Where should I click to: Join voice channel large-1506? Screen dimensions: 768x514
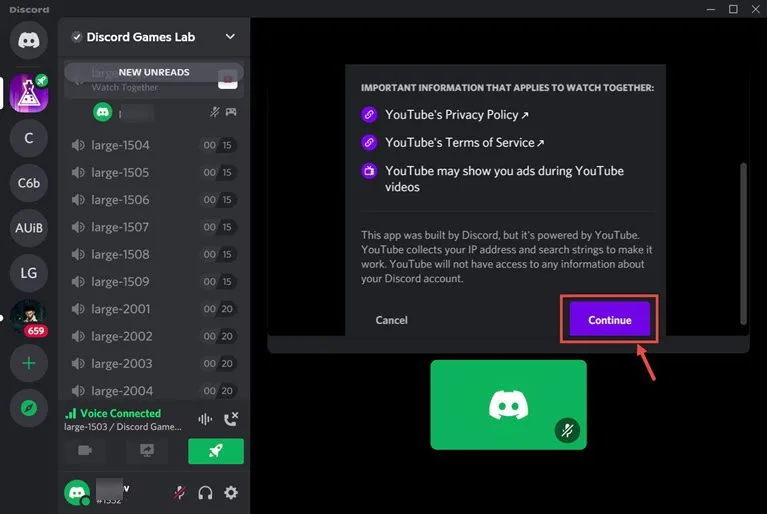[153, 200]
